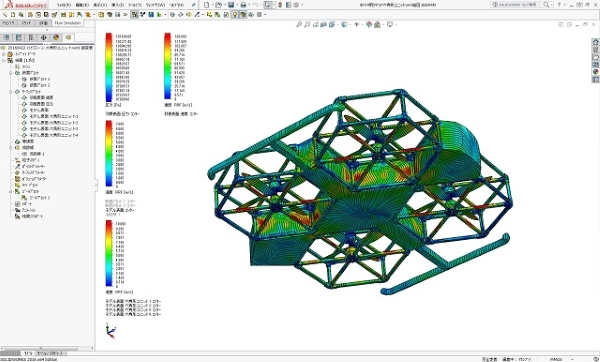Collapse the Surface Plots tree node
Viewport: 600px width, 362px height.
click(x=11, y=91)
